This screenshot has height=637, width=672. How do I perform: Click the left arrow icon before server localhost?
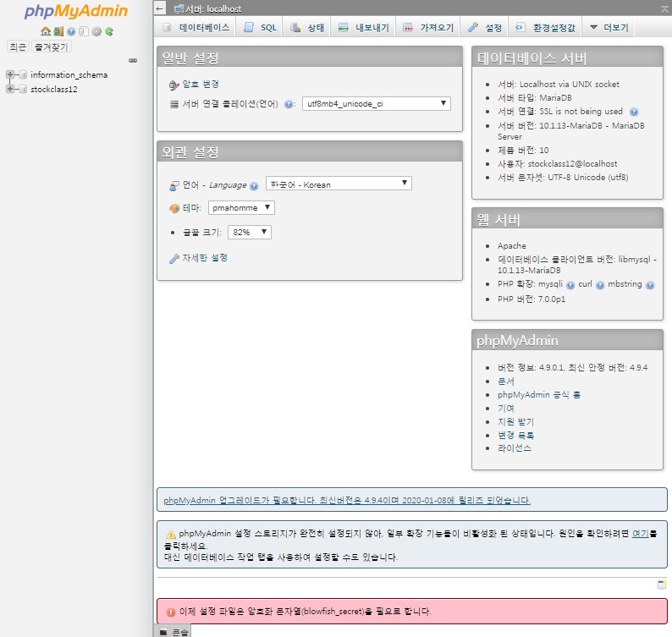coord(160,8)
